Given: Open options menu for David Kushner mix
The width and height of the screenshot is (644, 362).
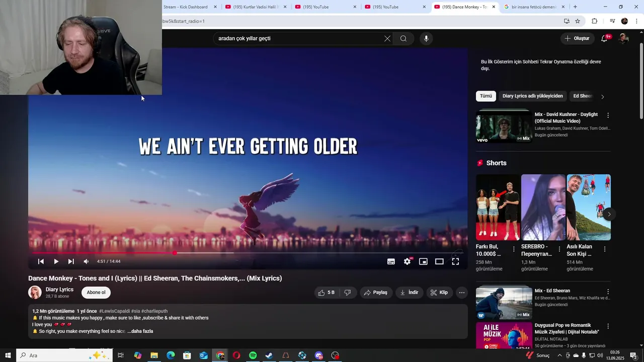Looking at the screenshot, I should (608, 115).
